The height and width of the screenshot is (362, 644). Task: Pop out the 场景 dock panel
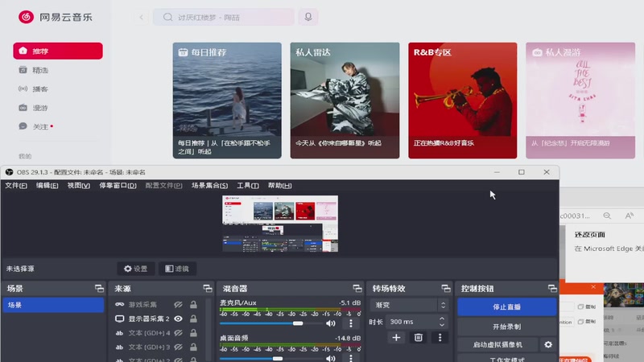click(99, 289)
